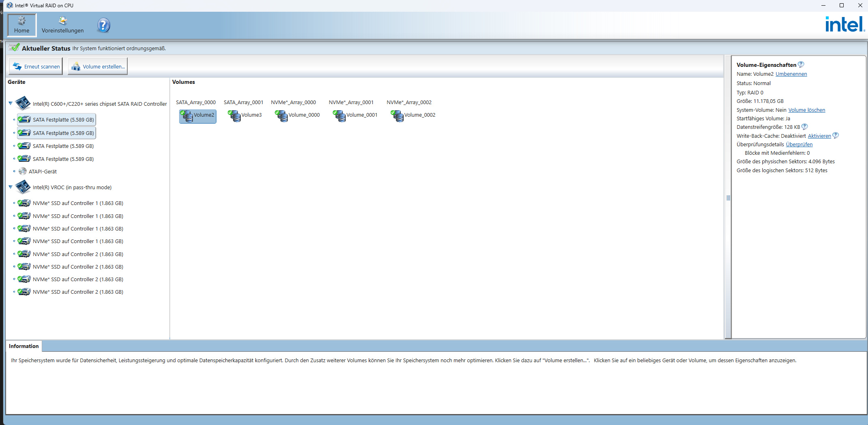Open Voreinstellungen preferences
The image size is (868, 425).
pos(62,25)
